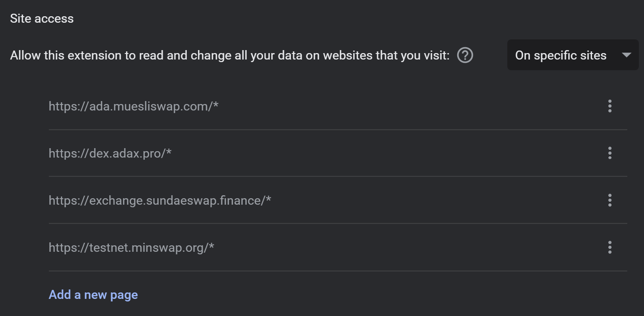This screenshot has height=316, width=644.
Task: Select the https://dex.adax.pro/* site entry
Action: 110,153
